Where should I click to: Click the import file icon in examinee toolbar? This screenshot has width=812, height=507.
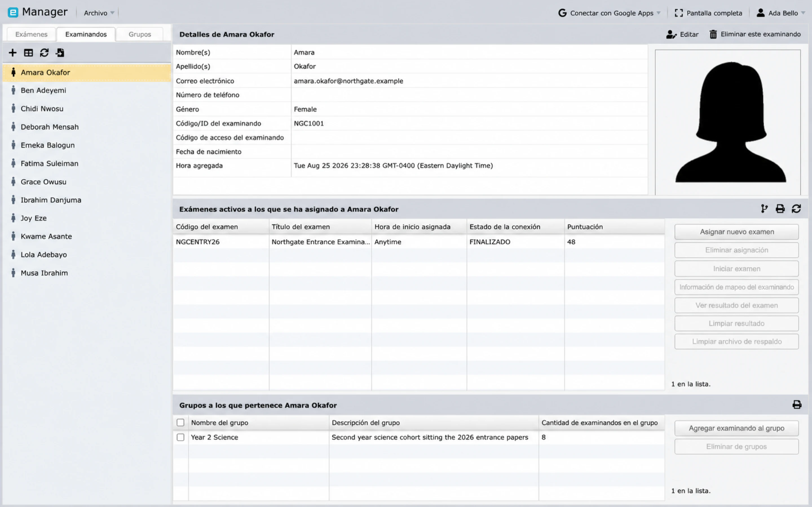point(60,53)
